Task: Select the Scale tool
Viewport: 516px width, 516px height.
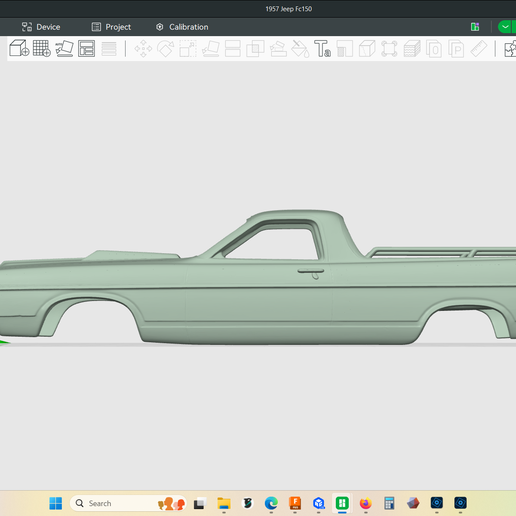Action: pyautogui.click(x=188, y=49)
